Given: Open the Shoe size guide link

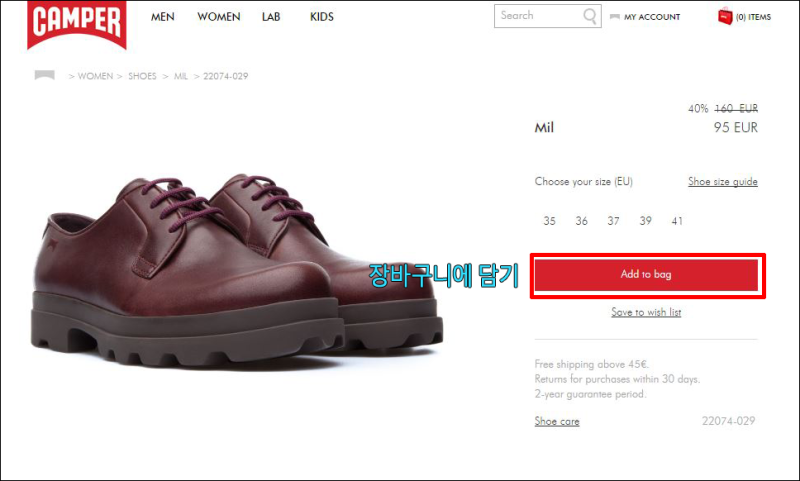Looking at the screenshot, I should 722,182.
